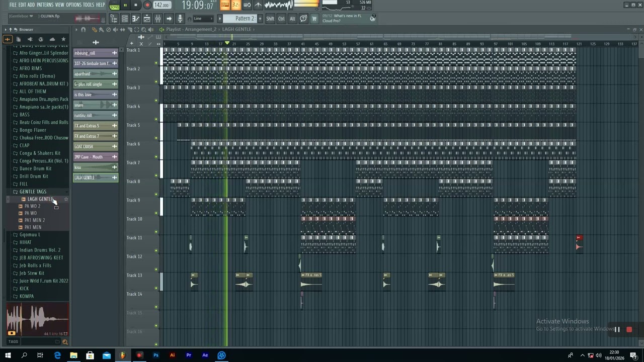
Task: Toggle Pat/Song mode switch
Action: coord(115,5)
